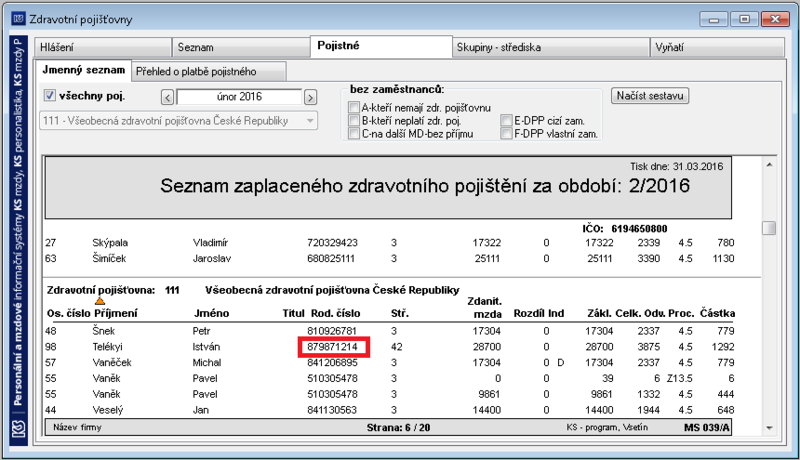Image resolution: width=800 pixels, height=460 pixels.
Task: Click the 'Příjmení' column header
Action: tap(116, 313)
